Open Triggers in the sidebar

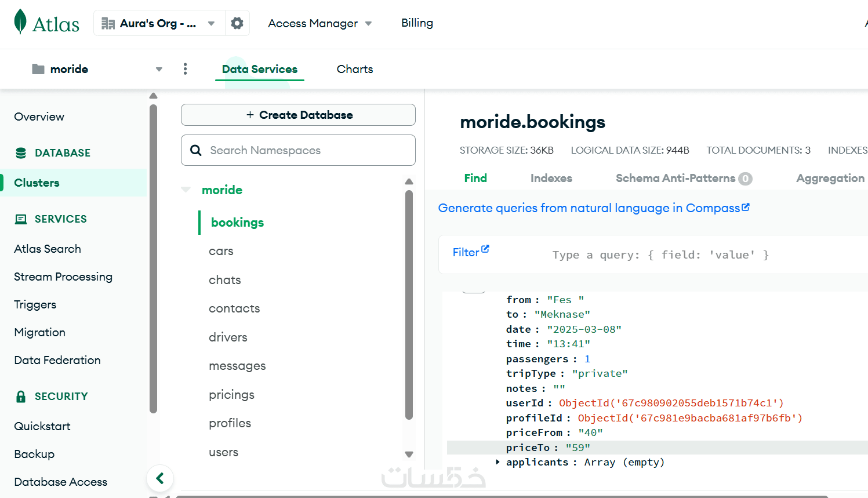pos(35,305)
